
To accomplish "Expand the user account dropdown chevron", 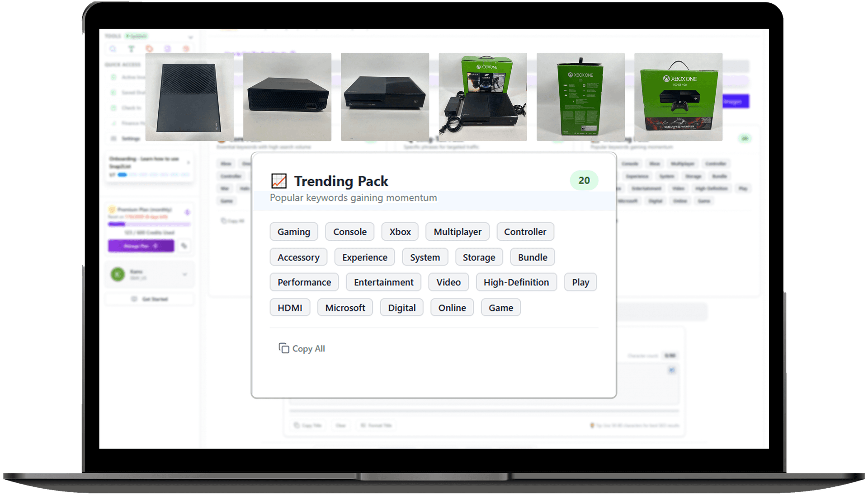I will 184,274.
